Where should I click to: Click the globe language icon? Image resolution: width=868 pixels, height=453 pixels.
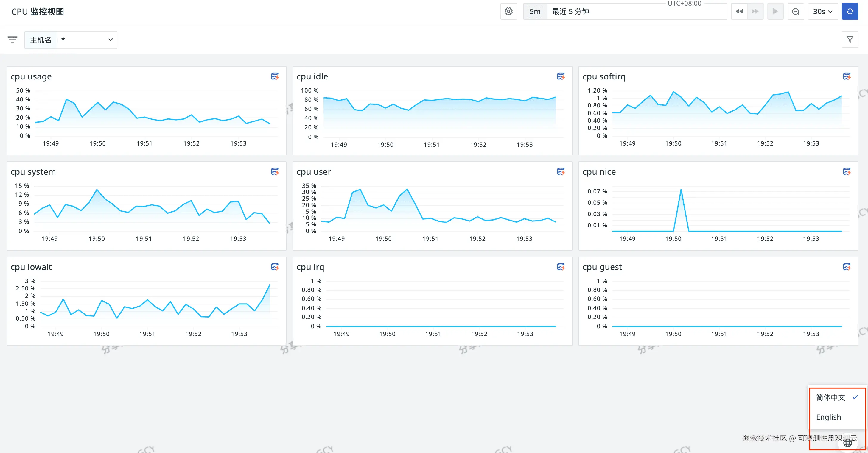pos(847,443)
